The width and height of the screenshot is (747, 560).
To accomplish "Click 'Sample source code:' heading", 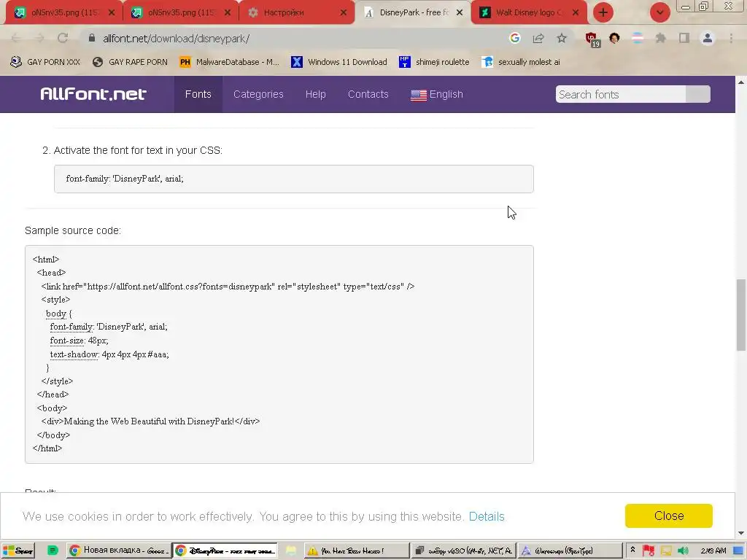I will click(73, 230).
